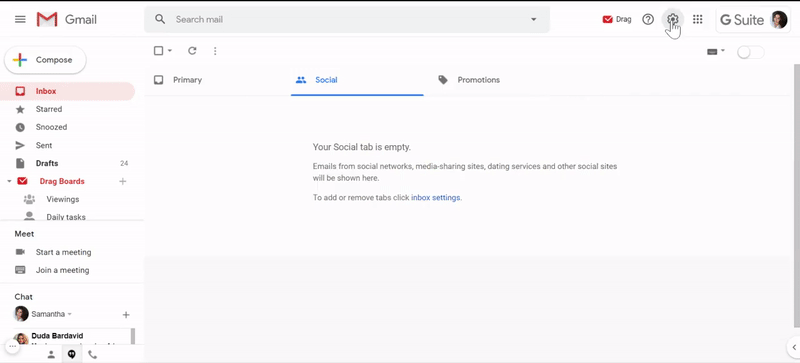This screenshot has width=800, height=363.
Task: Open the Support help icon
Action: (648, 19)
